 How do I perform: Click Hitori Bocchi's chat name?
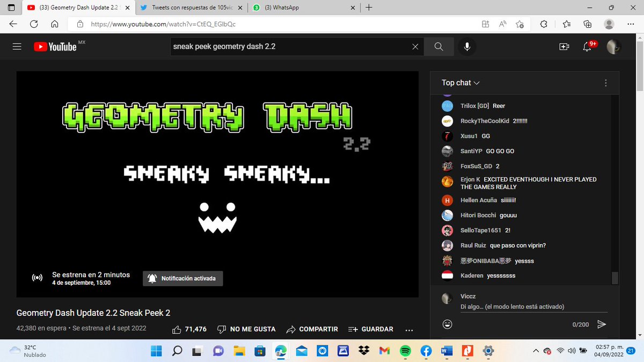[478, 215]
